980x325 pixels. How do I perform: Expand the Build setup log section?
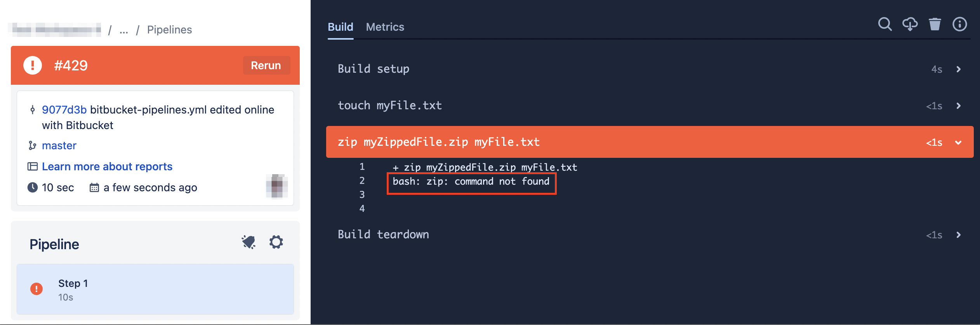(650, 69)
